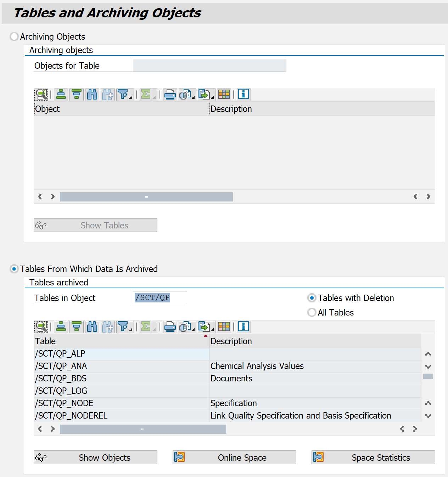
Task: Click Sort Descending icon in lower toolbar
Action: point(77,326)
